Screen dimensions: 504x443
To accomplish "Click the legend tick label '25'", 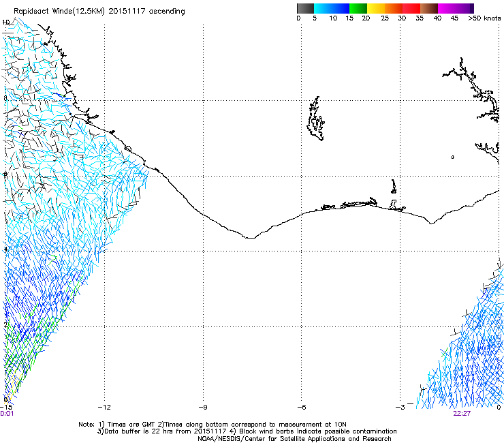I will pyautogui.click(x=385, y=18).
